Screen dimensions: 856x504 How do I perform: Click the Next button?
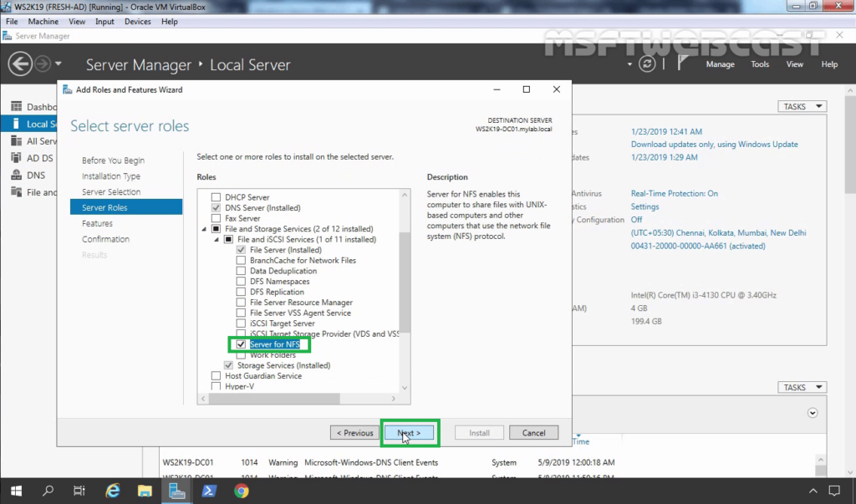coord(409,433)
